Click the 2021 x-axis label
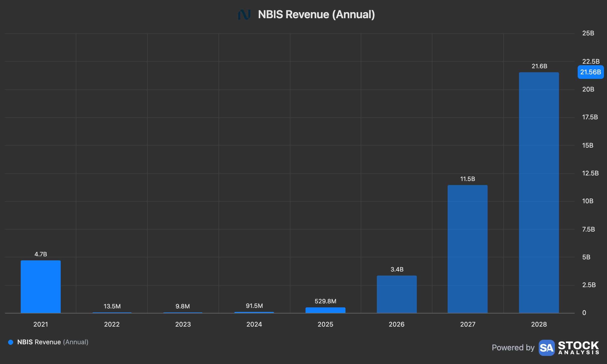This screenshot has height=364, width=607. 41,324
